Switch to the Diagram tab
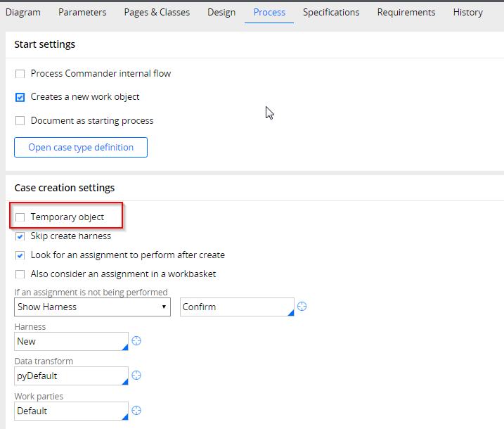Image resolution: width=504 pixels, height=429 pixels. pos(23,12)
